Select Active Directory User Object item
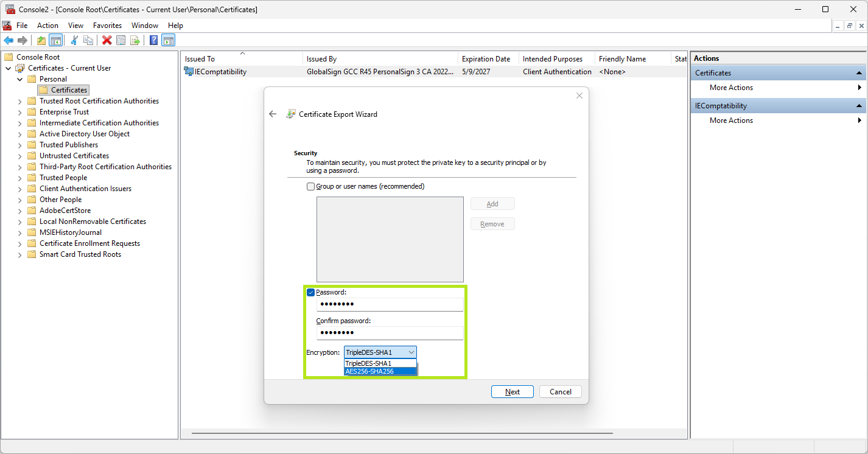The height and width of the screenshot is (454, 868). 85,134
